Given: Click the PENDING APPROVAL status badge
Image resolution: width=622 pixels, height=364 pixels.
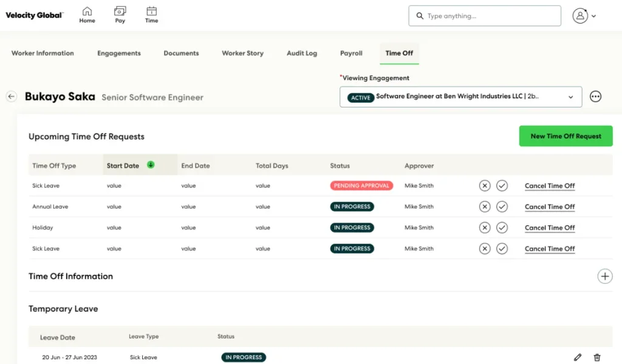Looking at the screenshot, I should click(361, 186).
